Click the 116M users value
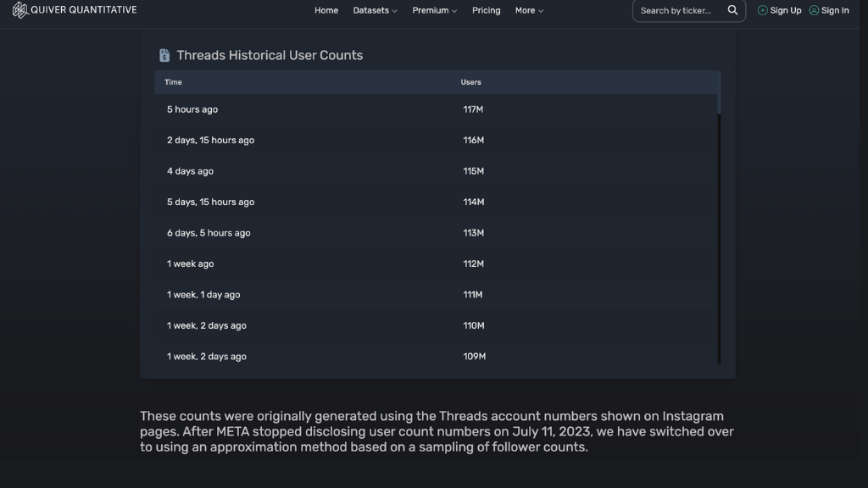 [473, 141]
